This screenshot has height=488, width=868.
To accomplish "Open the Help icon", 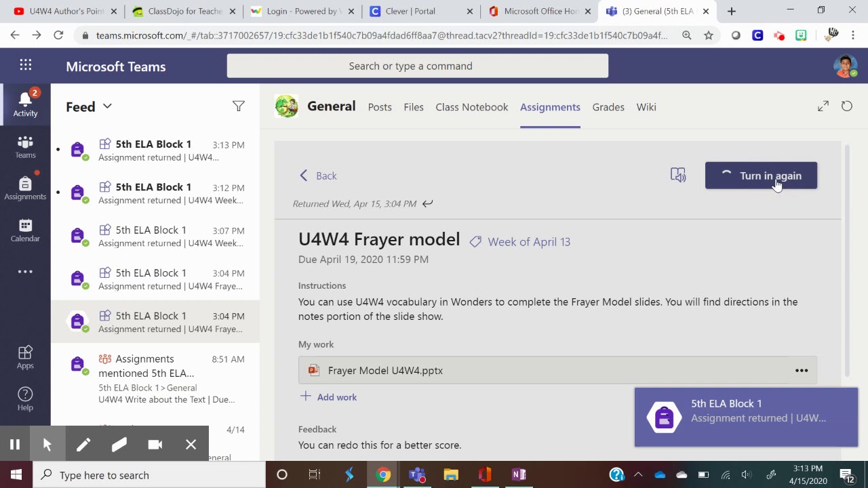I will tap(25, 399).
